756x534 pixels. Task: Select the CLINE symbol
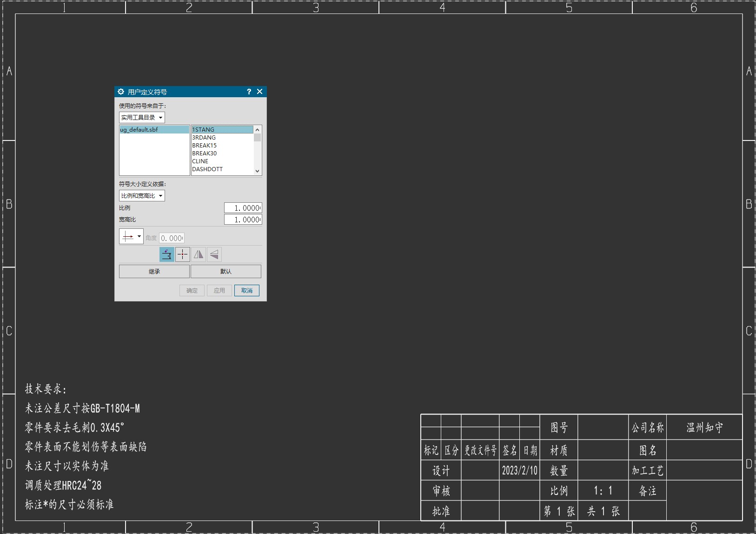coord(222,161)
